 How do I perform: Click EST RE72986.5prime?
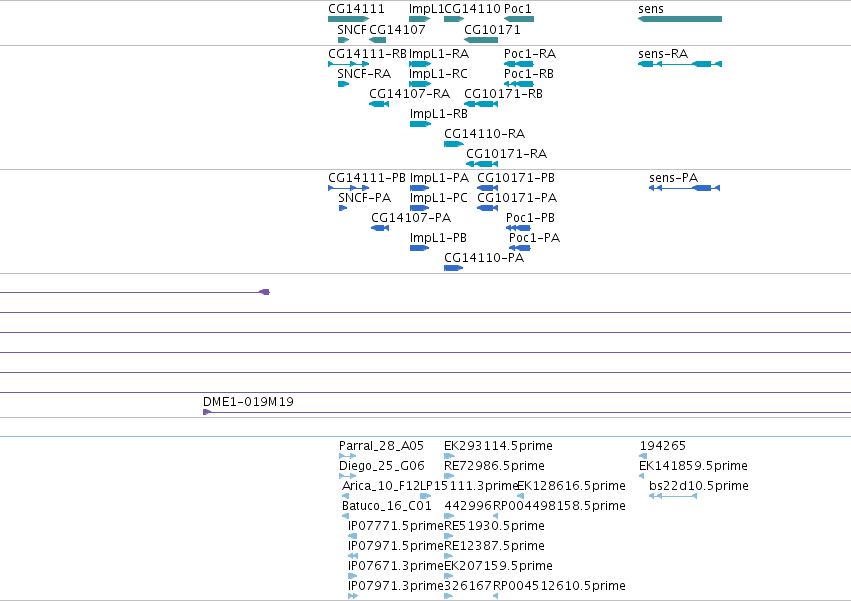click(449, 477)
